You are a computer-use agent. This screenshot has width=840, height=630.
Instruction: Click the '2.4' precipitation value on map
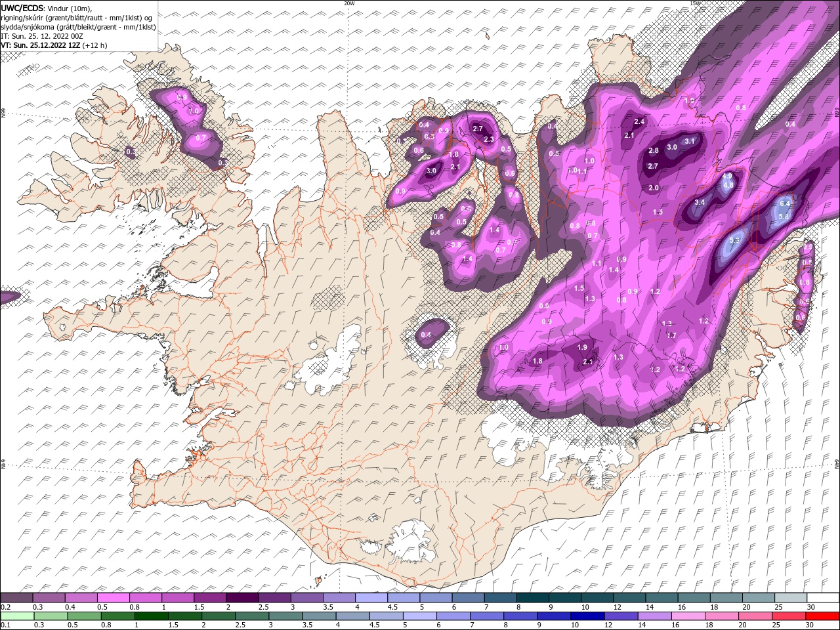[x=639, y=121]
